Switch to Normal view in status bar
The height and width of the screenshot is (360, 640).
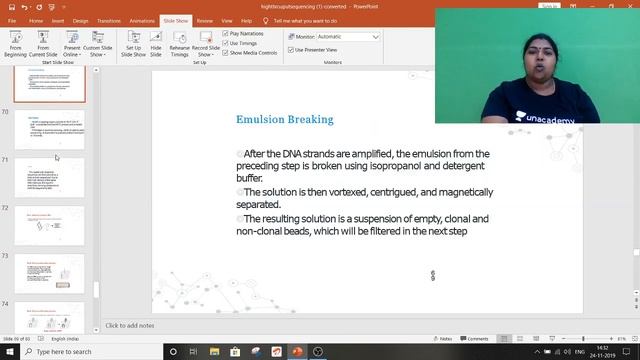tap(504, 339)
